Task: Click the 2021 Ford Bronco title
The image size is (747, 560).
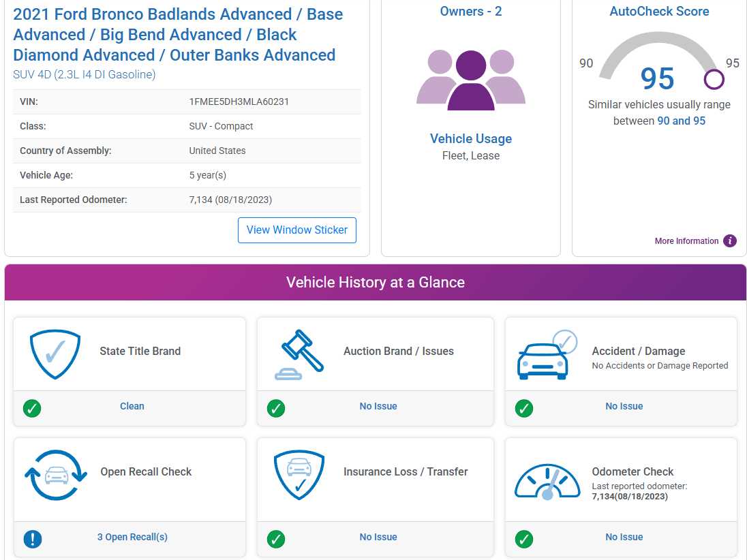Action: coord(178,35)
